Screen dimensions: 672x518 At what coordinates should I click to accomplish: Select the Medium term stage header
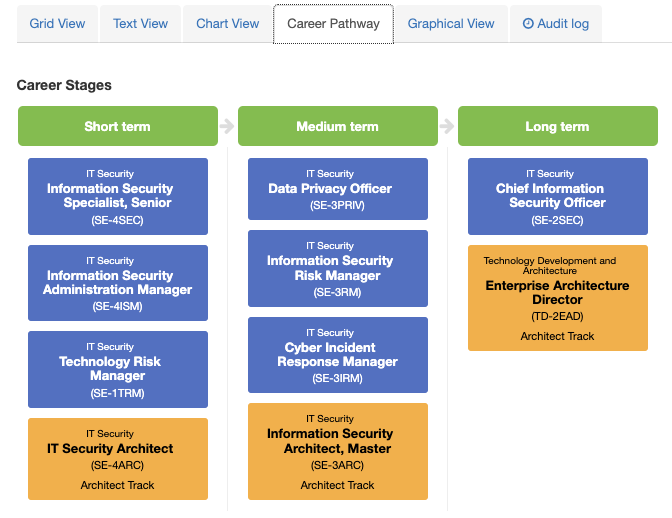click(x=337, y=127)
